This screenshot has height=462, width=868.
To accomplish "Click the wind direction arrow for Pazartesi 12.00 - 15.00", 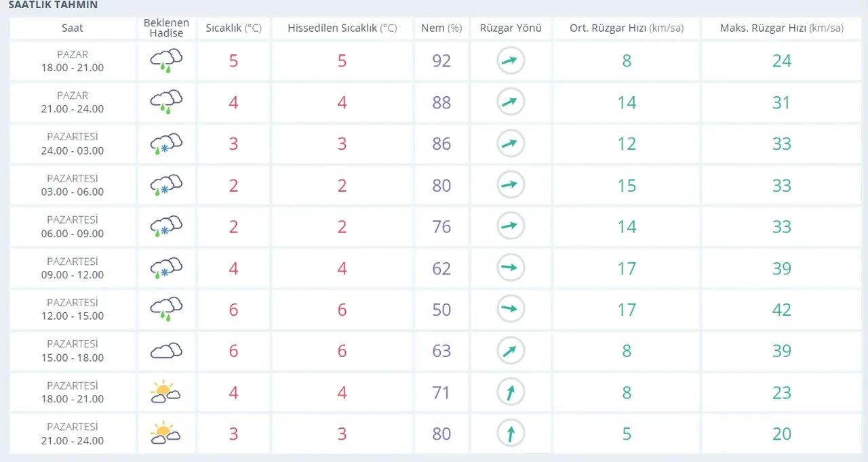I will 510,310.
